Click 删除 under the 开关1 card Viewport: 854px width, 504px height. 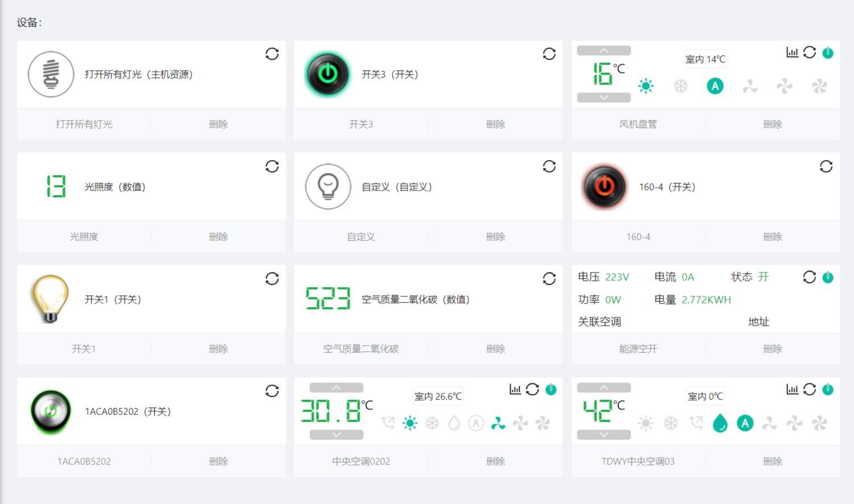coord(219,348)
